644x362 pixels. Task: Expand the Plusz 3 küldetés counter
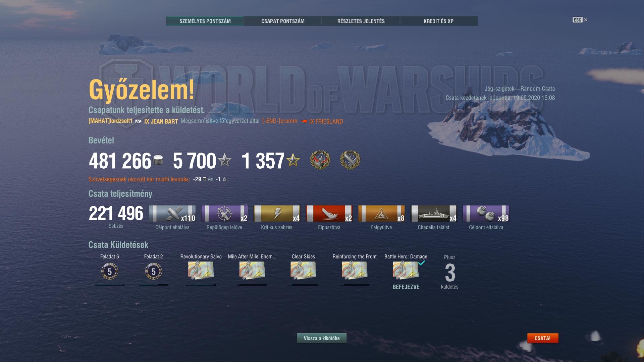[x=450, y=273]
